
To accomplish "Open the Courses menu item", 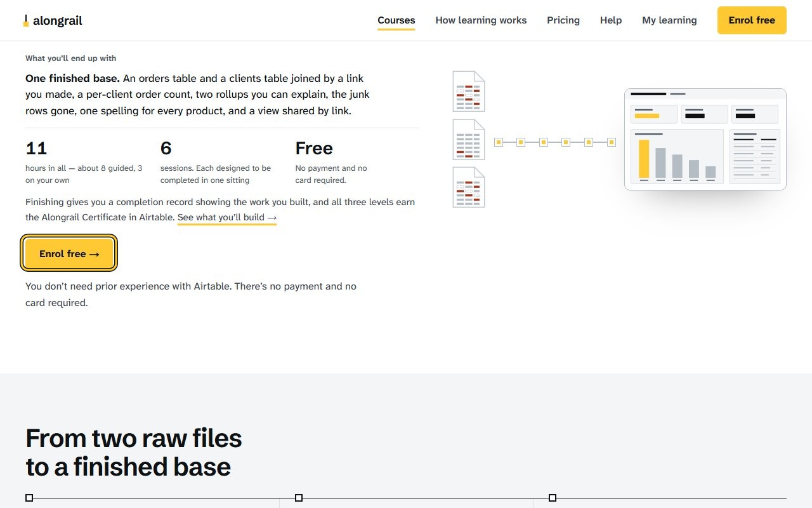I will coord(396,20).
